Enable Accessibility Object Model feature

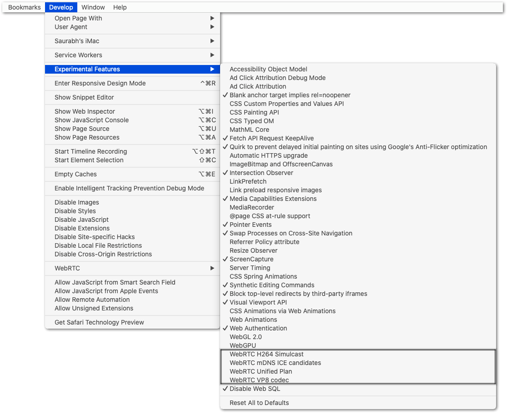(358, 69)
